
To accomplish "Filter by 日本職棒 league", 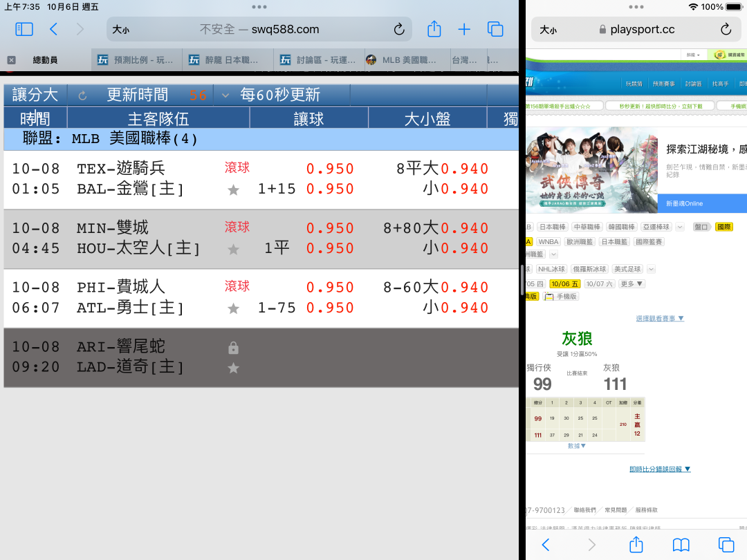I will point(553,227).
